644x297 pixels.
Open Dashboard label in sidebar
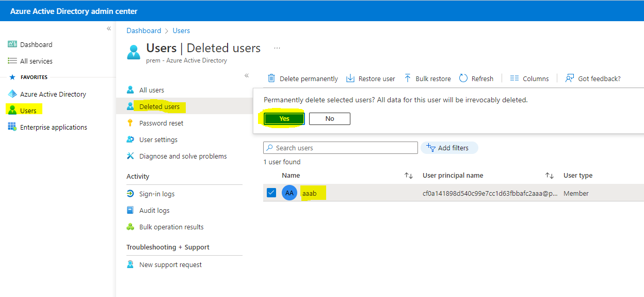36,44
